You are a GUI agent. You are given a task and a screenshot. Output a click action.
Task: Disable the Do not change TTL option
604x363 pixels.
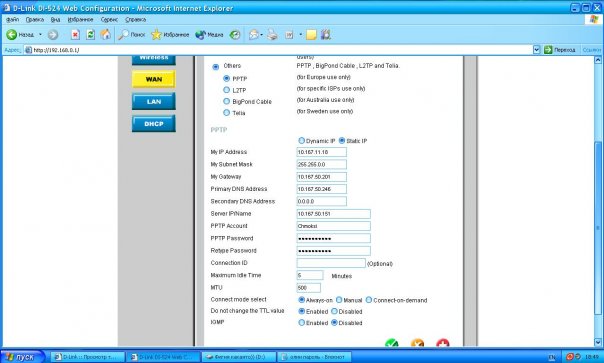(334, 311)
